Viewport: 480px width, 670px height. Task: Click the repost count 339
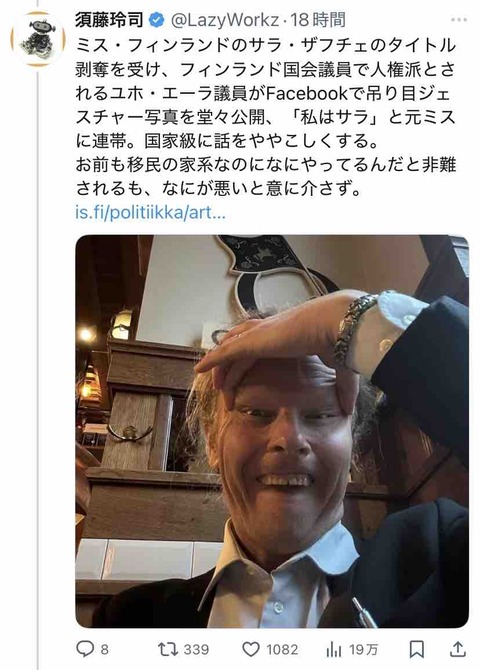196,650
